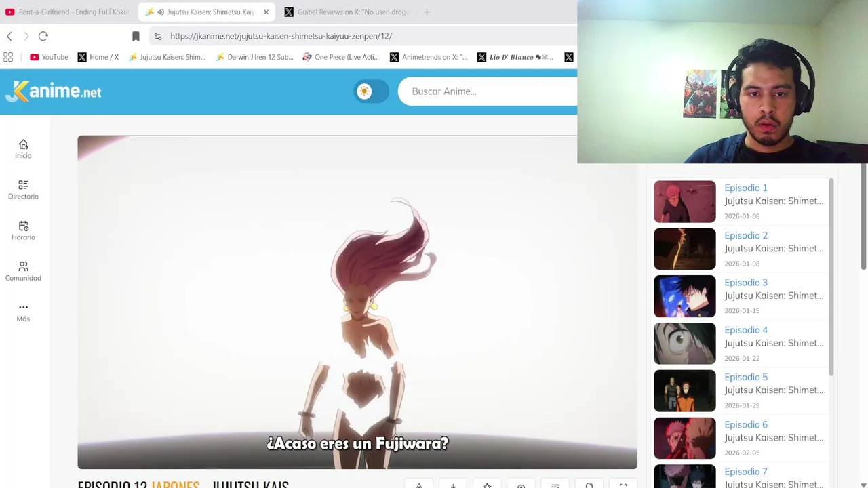Open site settings icon in the address bar
Viewport: 868px width, 488px height.
pyautogui.click(x=157, y=36)
